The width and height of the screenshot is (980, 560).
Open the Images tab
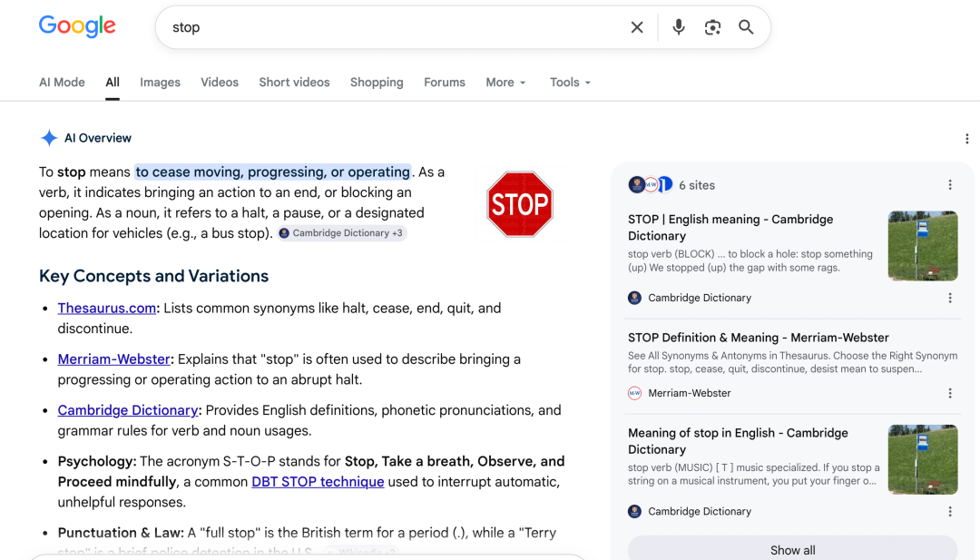pyautogui.click(x=160, y=83)
